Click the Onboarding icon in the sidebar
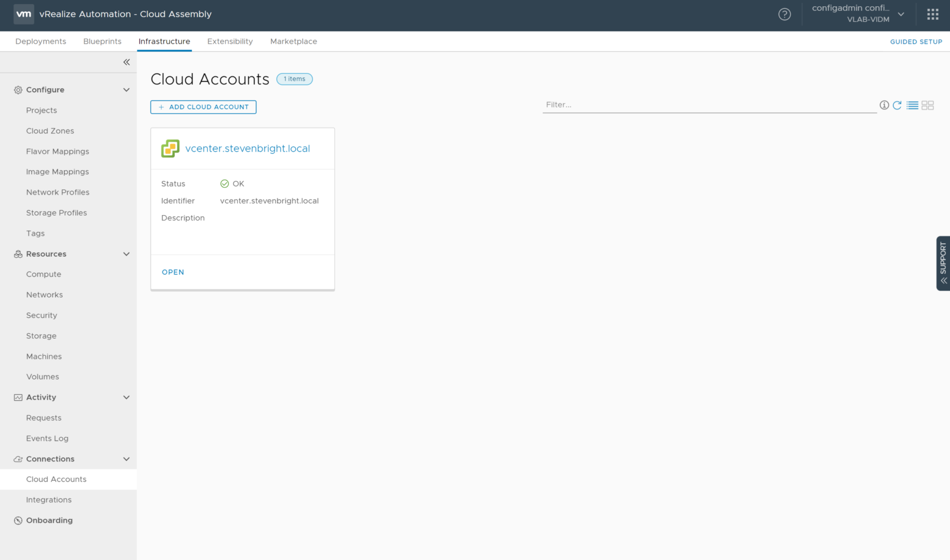Image resolution: width=950 pixels, height=560 pixels. pos(18,521)
